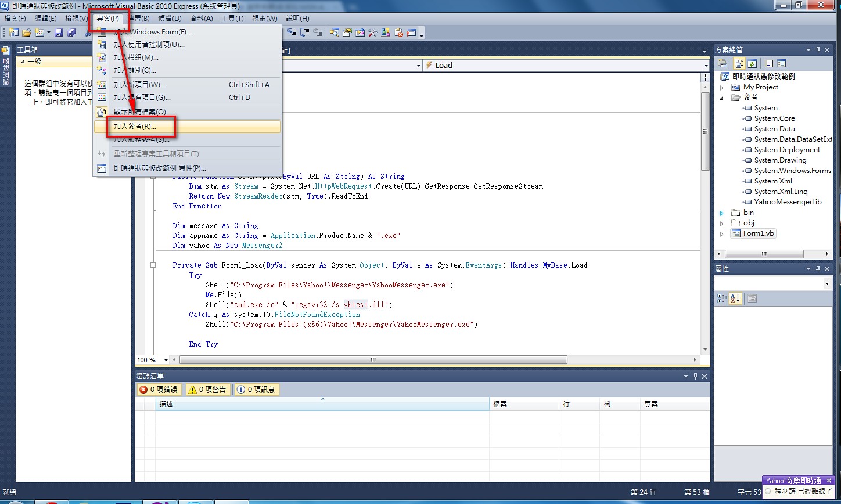Open toolbar overflow options arrow
The height and width of the screenshot is (504, 841).
coord(422,35)
